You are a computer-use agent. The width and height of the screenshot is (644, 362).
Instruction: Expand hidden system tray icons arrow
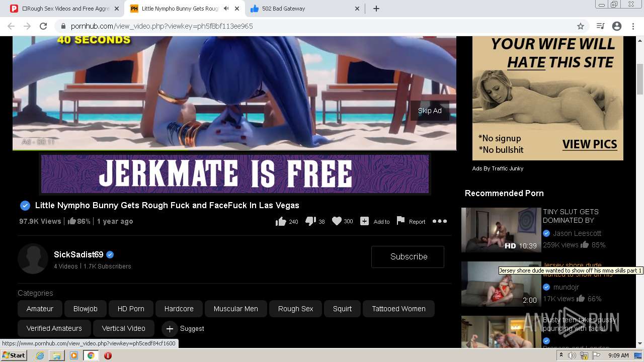click(x=561, y=355)
